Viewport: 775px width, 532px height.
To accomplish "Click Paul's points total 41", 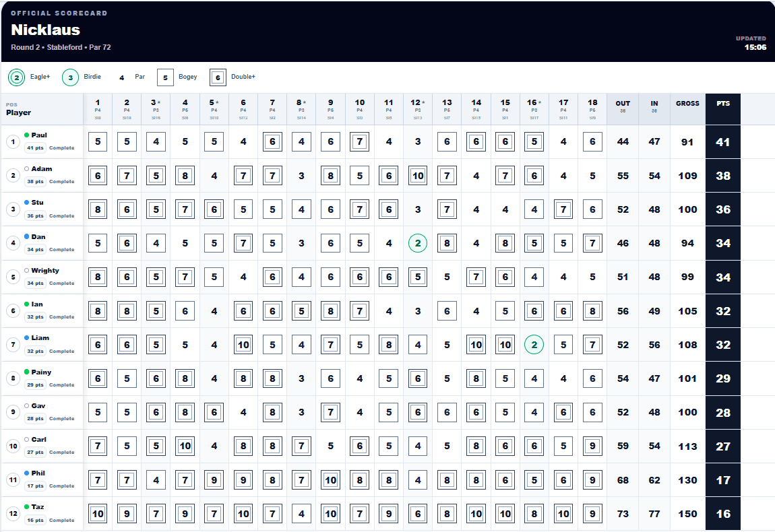I will (722, 142).
